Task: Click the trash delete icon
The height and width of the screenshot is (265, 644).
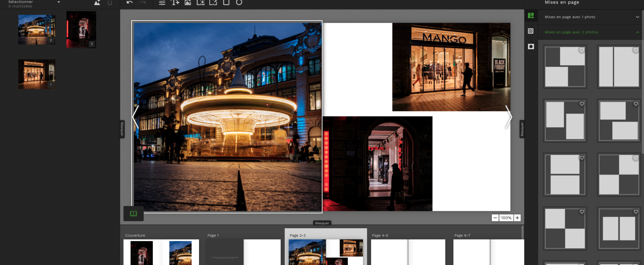Action: point(110,3)
